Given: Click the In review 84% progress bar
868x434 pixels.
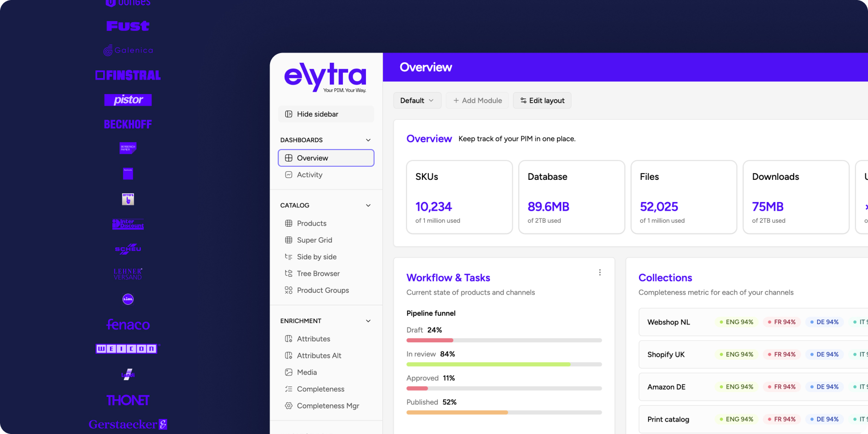Looking at the screenshot, I should coord(504,365).
